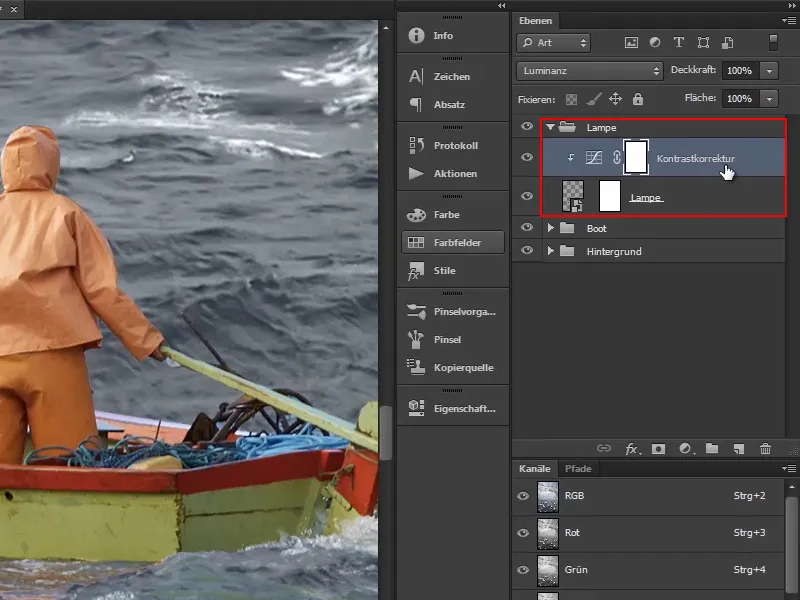Open the Farbfelder swatches panel
The image size is (800, 600).
453,242
